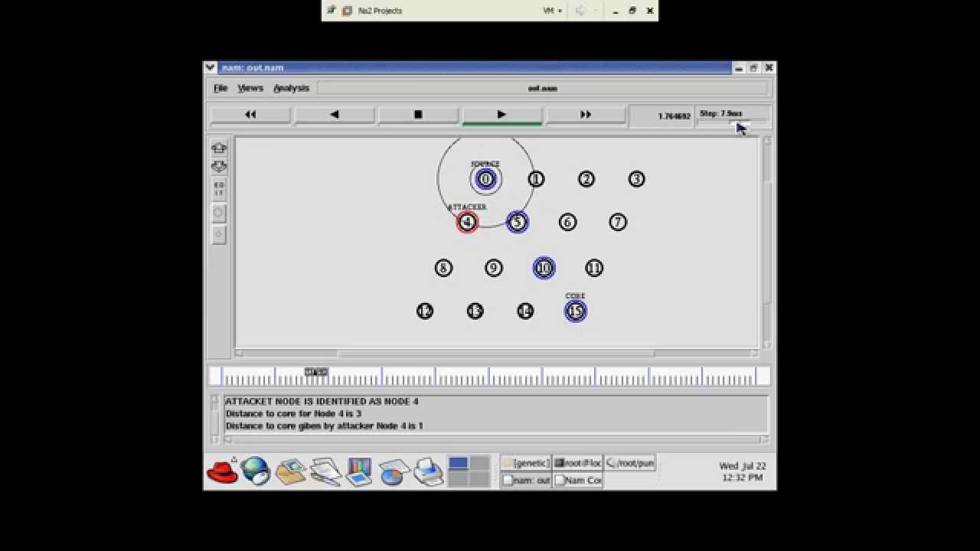
Task: Select node 13 in topology
Action: 475,311
